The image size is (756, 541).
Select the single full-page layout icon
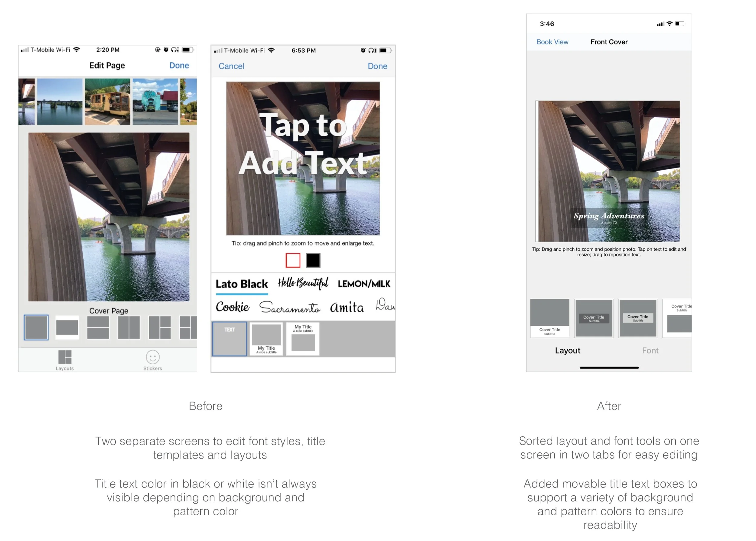click(36, 327)
